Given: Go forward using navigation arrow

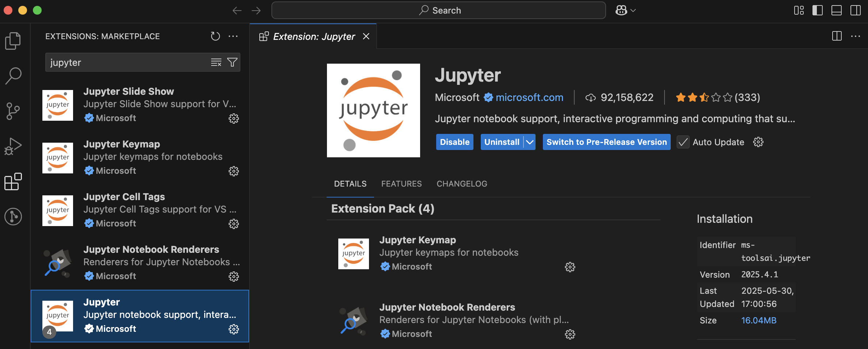Looking at the screenshot, I should [x=256, y=11].
